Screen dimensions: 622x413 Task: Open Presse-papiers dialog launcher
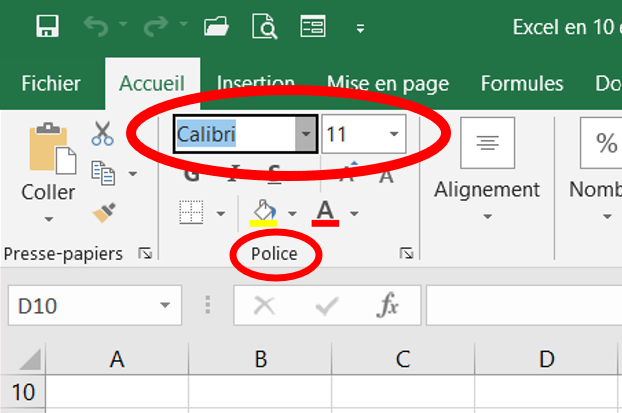tap(145, 253)
